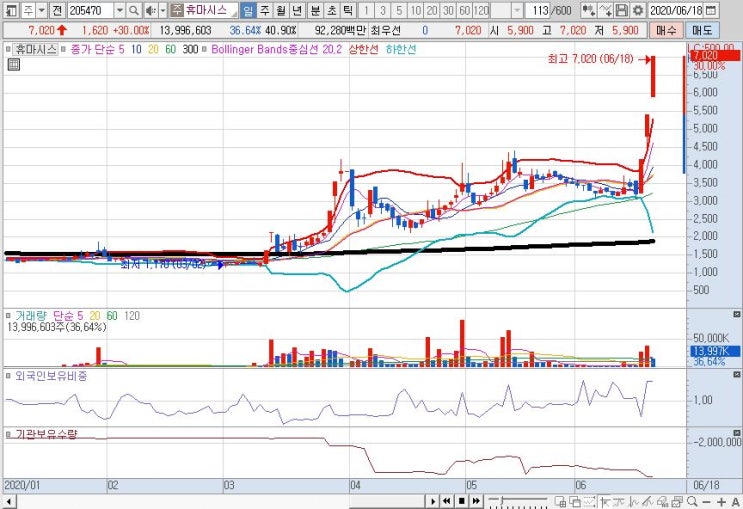Adjust the chart zoom slider handle

pyautogui.click(x=501, y=500)
